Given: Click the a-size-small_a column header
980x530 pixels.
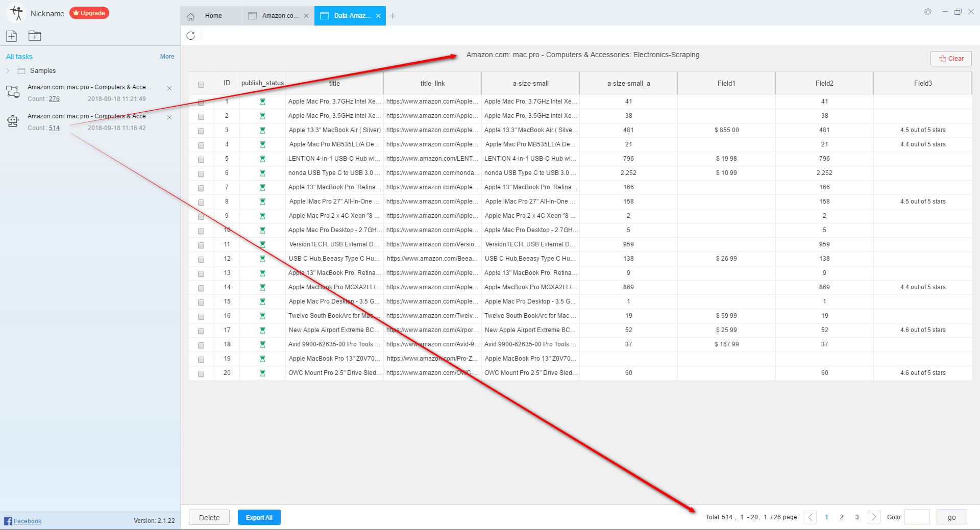Looking at the screenshot, I should tap(628, 83).
